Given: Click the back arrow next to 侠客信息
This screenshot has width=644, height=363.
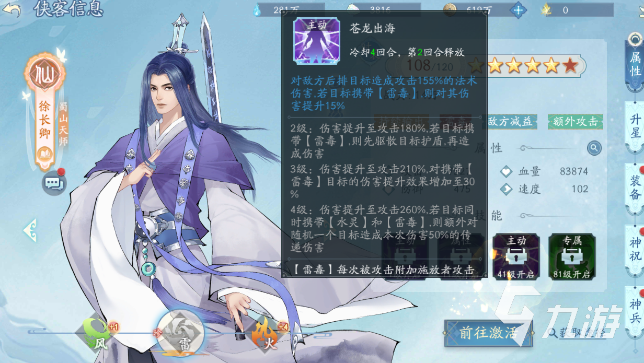Looking at the screenshot, I should [x=11, y=9].
